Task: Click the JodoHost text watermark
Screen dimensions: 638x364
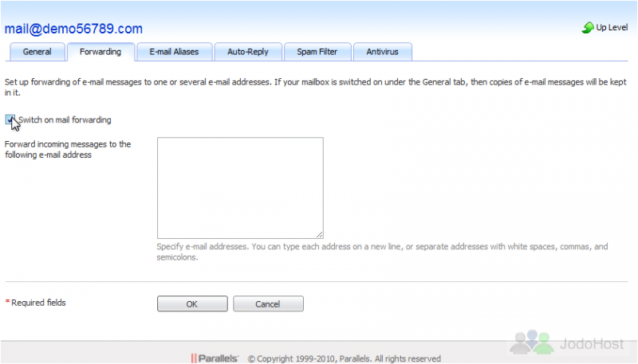Action: pos(592,344)
